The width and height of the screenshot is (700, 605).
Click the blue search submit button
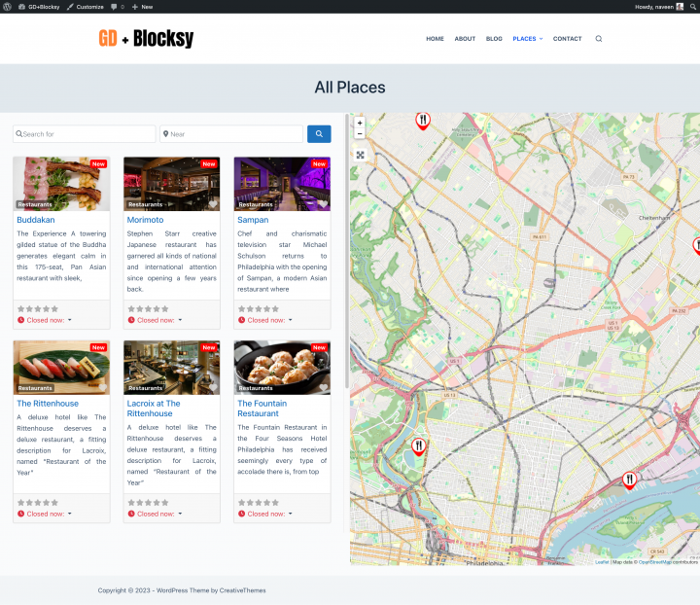tap(319, 134)
